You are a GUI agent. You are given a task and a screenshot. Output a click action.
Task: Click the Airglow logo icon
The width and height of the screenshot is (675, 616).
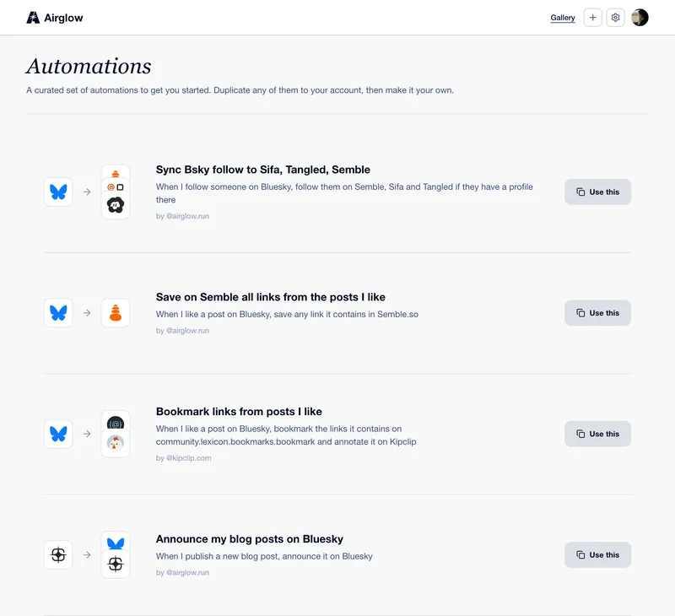click(x=33, y=18)
